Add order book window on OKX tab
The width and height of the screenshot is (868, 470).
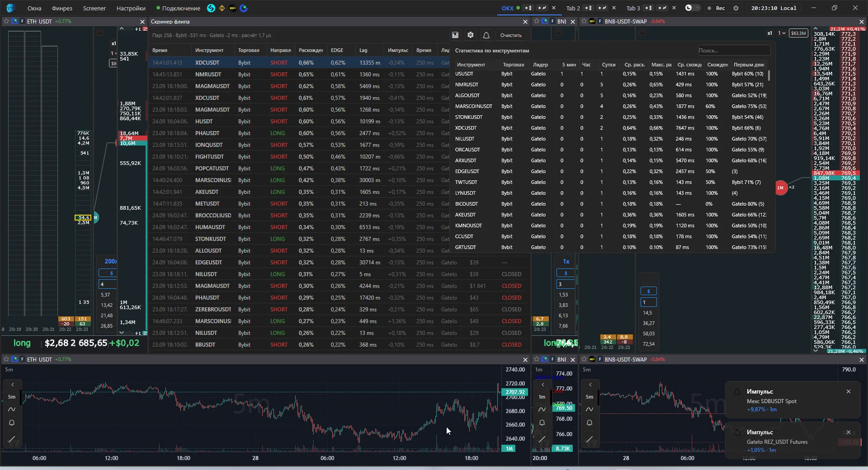coord(528,8)
